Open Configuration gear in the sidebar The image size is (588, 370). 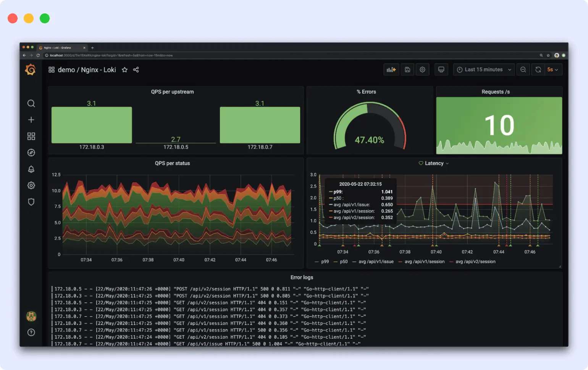coord(31,185)
